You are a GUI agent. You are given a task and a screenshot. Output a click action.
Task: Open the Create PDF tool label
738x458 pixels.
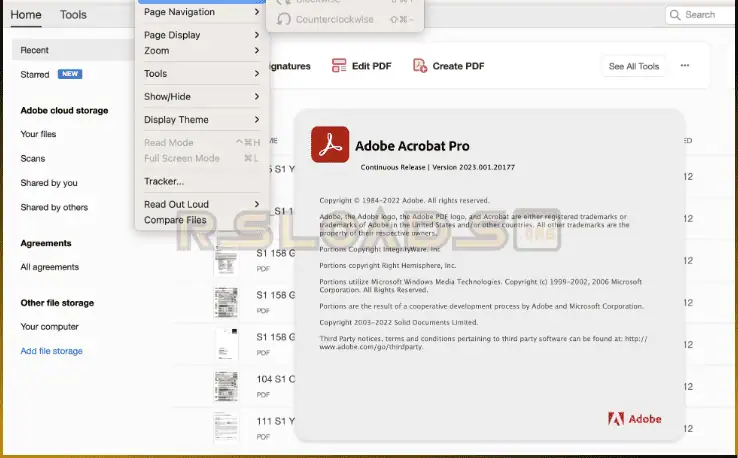pos(458,66)
